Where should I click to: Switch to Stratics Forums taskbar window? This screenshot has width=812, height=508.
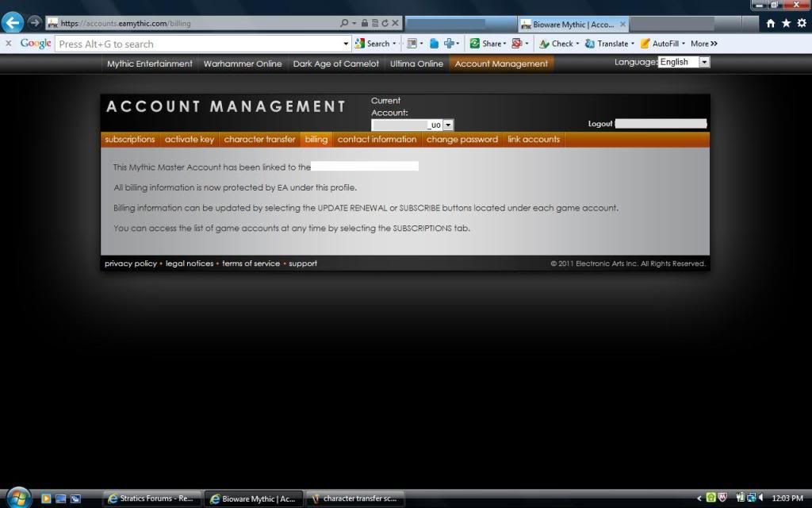[151, 498]
